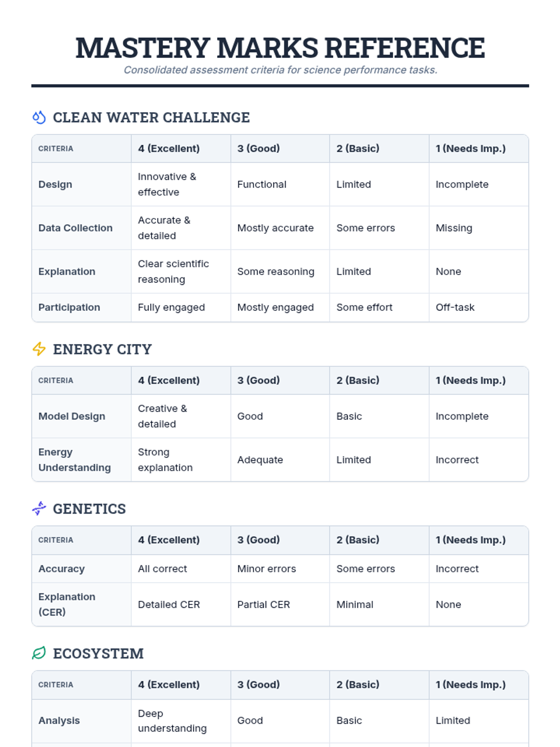Click the Innovative & effective cell
The width and height of the screenshot is (560, 747).
(181, 184)
